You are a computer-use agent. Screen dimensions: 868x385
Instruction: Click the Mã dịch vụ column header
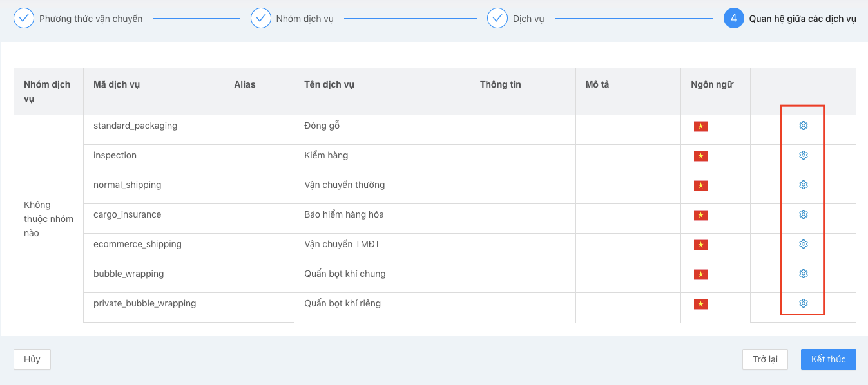[x=117, y=84]
